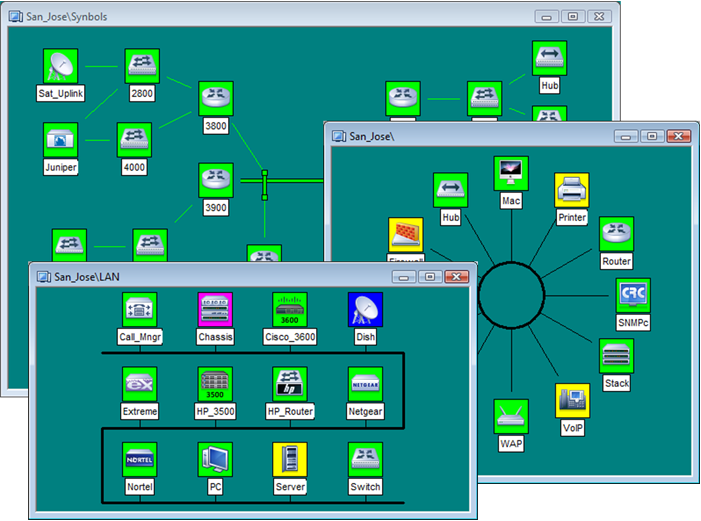Select the Juniper device icon

pyautogui.click(x=60, y=140)
